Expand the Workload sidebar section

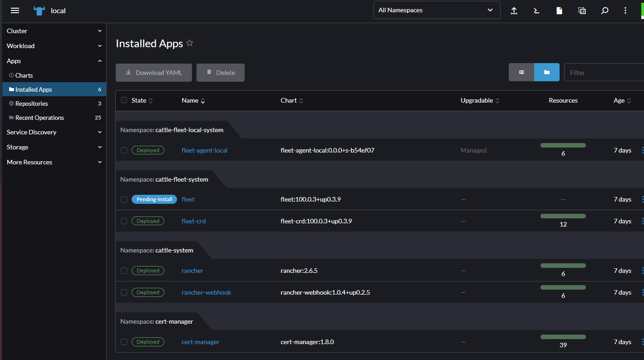click(x=54, y=45)
